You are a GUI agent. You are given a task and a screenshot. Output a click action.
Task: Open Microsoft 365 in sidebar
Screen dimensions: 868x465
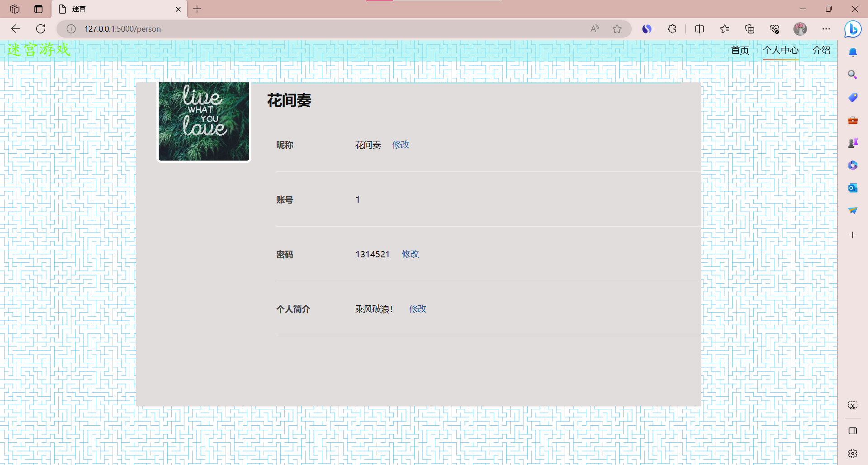(853, 165)
